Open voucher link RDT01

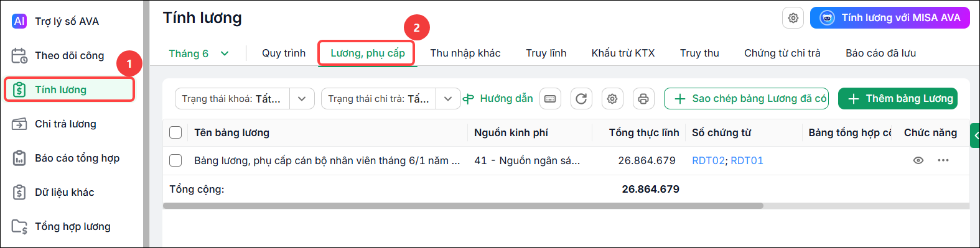(x=747, y=160)
